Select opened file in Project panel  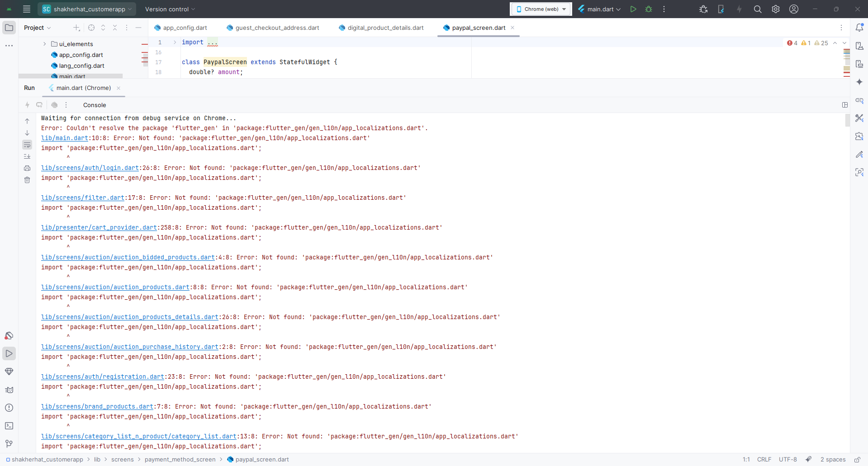91,28
